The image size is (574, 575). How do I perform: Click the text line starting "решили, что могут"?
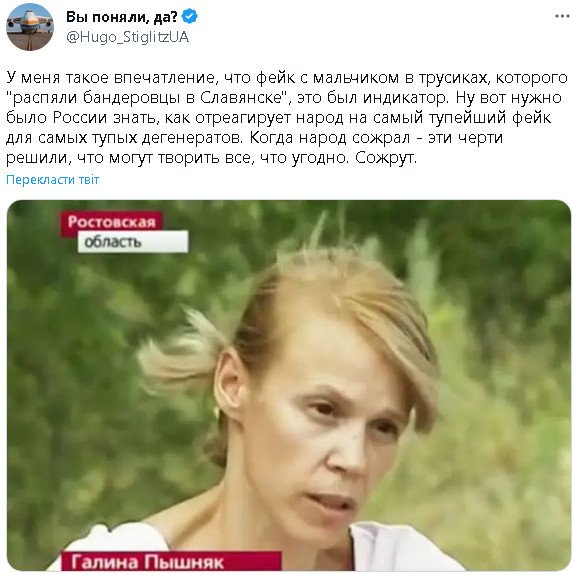pos(212,158)
